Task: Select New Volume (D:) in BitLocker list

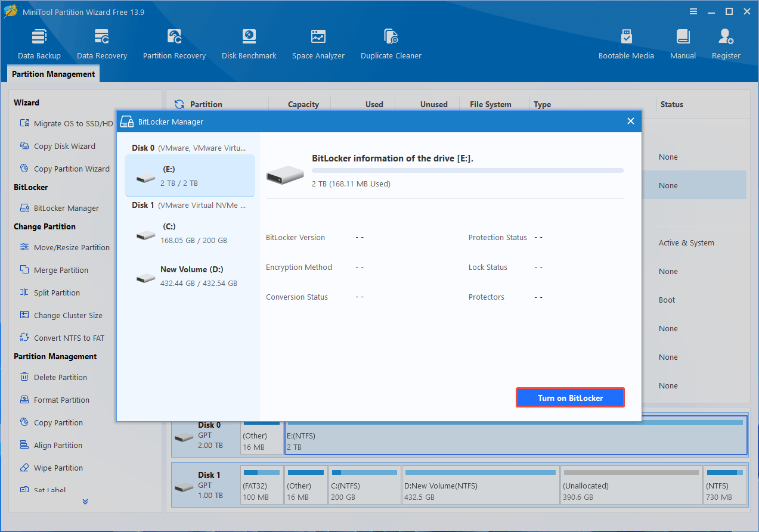Action: [190, 276]
